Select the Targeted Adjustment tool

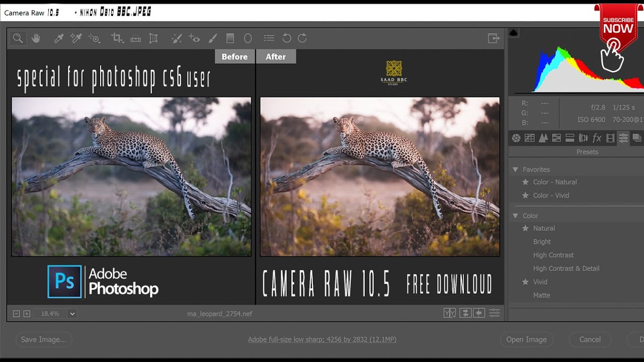(x=94, y=38)
